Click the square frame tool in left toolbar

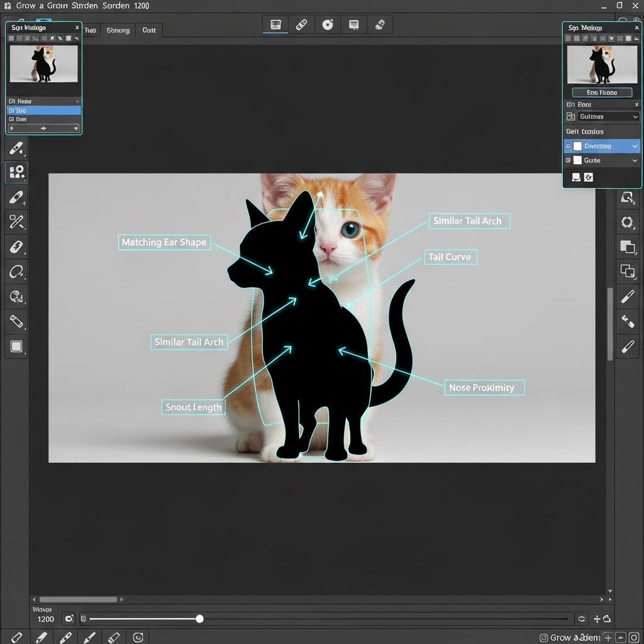(16, 346)
